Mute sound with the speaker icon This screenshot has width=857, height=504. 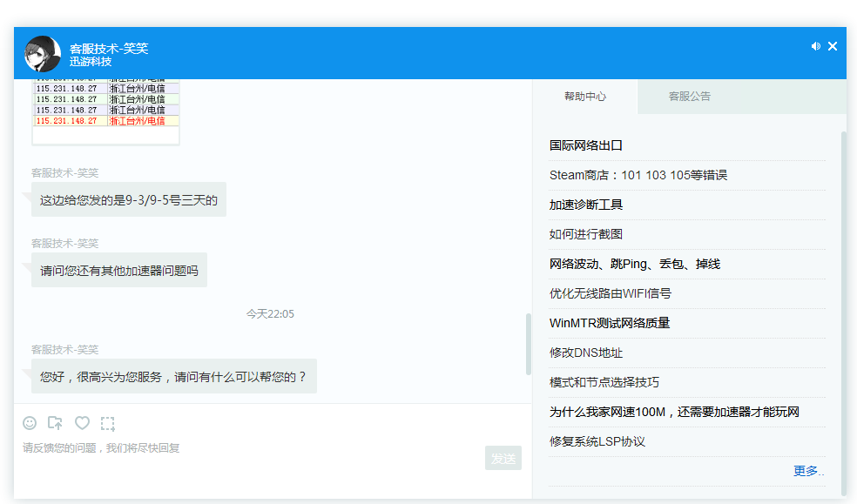pyautogui.click(x=815, y=46)
